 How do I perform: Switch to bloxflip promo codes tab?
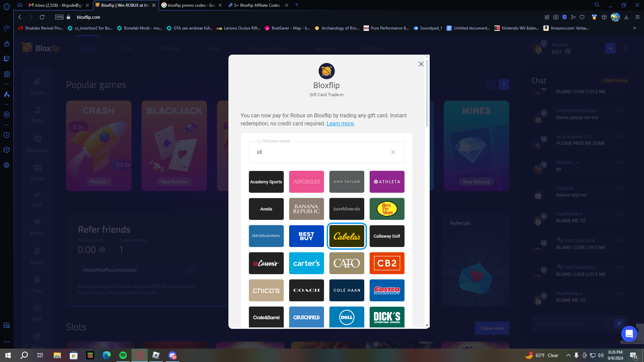point(190,5)
